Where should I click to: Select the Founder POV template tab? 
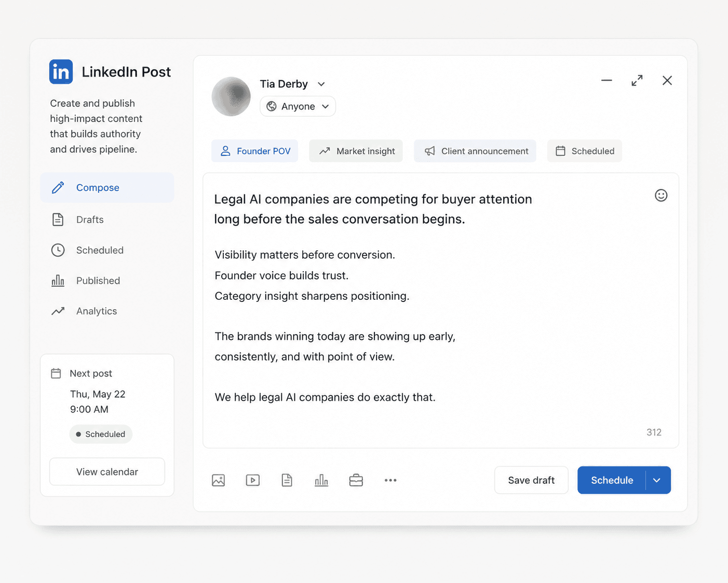coord(255,151)
